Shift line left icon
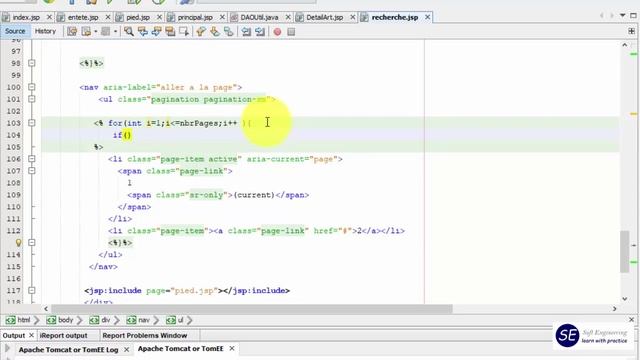640x360 pixels. click(x=246, y=31)
